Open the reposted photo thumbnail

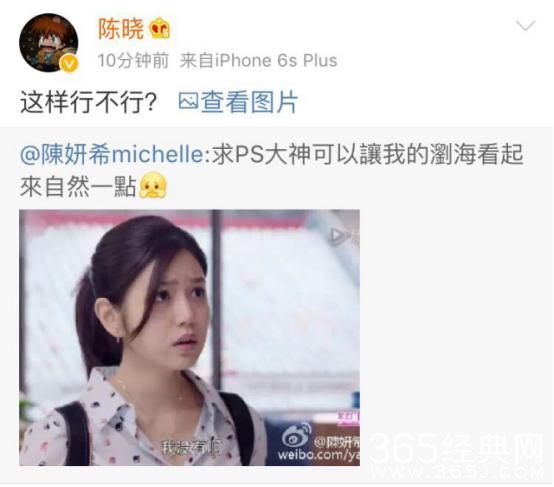[189, 338]
